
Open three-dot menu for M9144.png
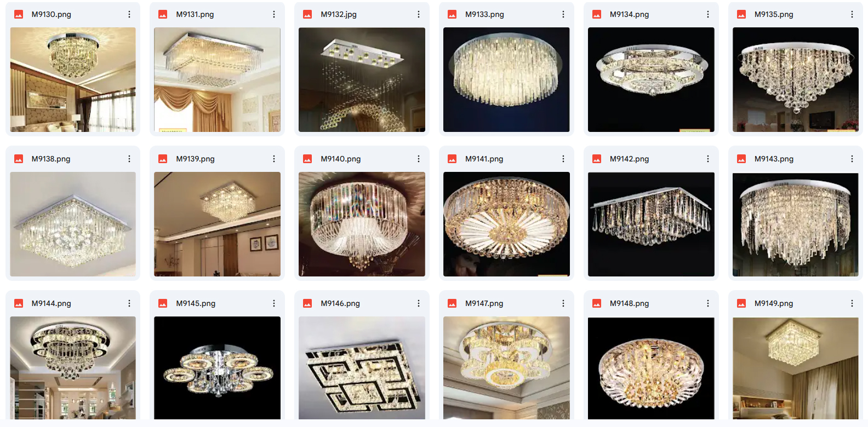coord(129,303)
